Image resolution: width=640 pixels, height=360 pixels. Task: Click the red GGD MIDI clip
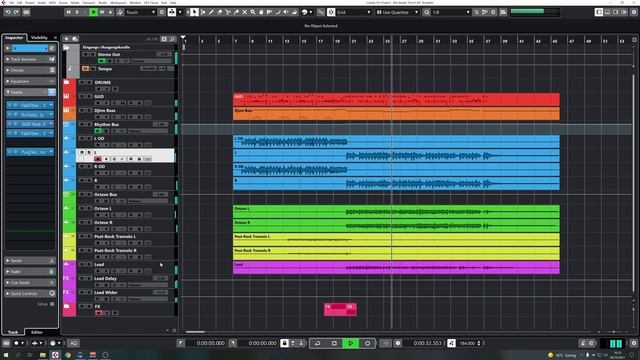point(396,100)
